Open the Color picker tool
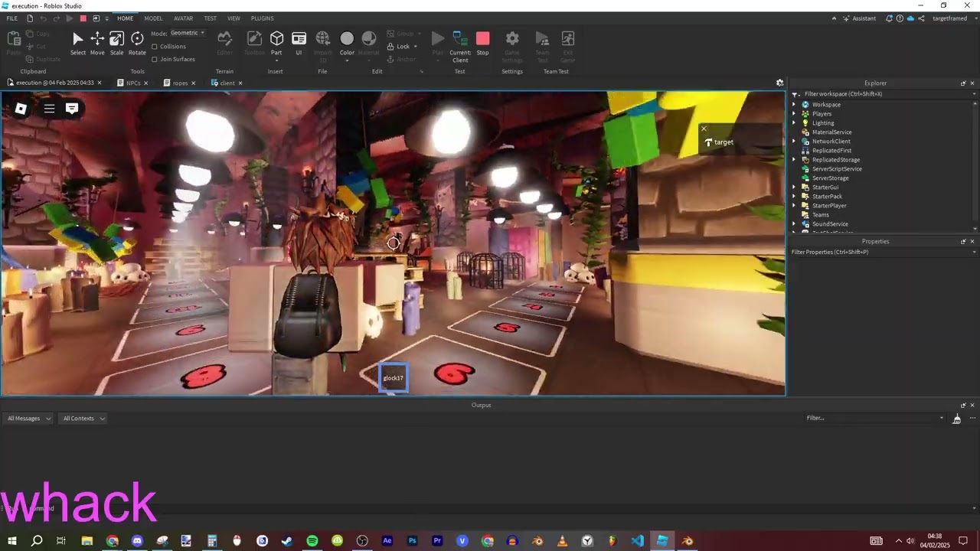The width and height of the screenshot is (980, 551). coord(347,44)
